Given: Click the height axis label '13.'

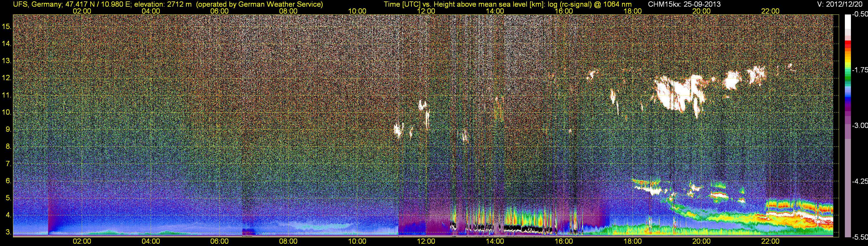Looking at the screenshot, I should pyautogui.click(x=7, y=61).
